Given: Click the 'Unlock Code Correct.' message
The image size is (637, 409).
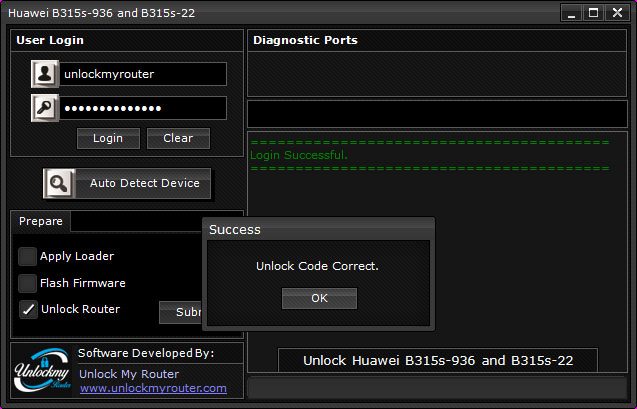Looking at the screenshot, I should (317, 266).
